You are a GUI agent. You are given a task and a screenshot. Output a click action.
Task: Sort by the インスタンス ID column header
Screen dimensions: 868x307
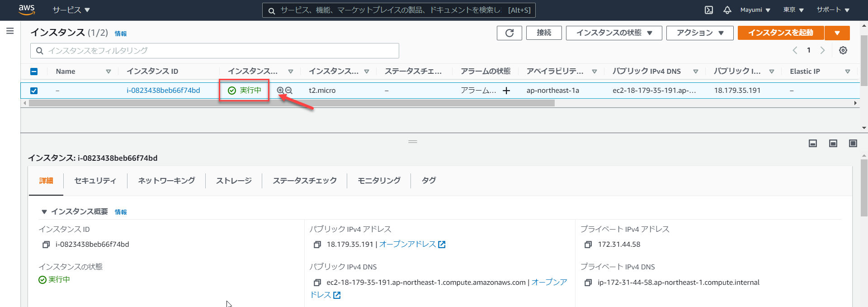(x=152, y=72)
